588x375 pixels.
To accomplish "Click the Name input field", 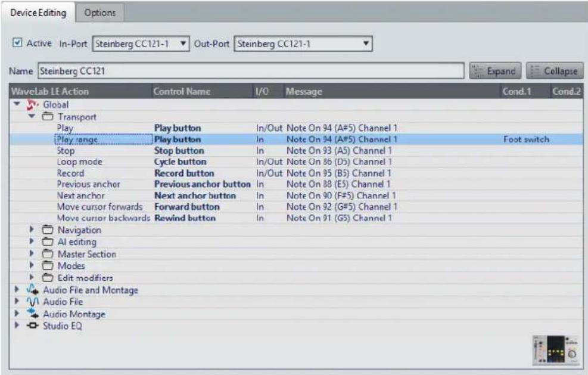I will 251,70.
